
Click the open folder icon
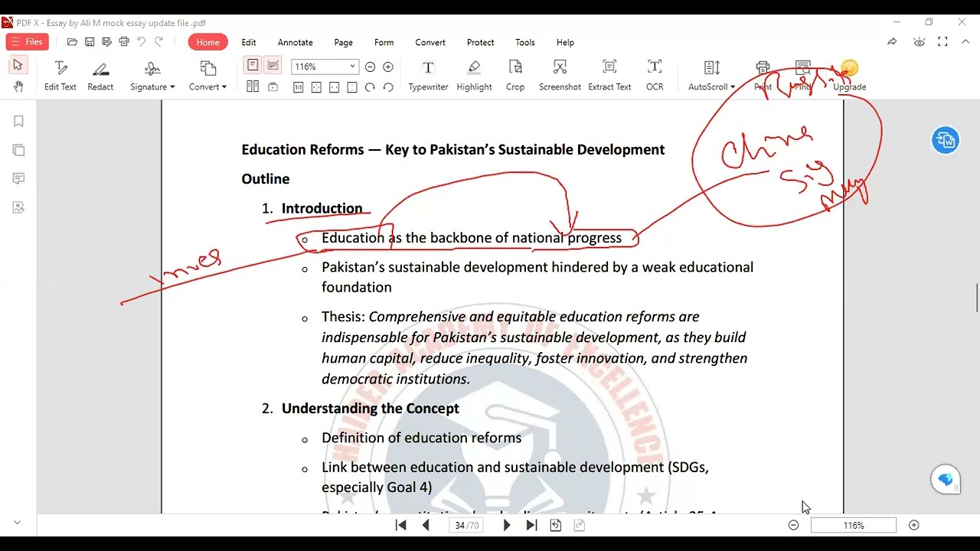pos(72,42)
